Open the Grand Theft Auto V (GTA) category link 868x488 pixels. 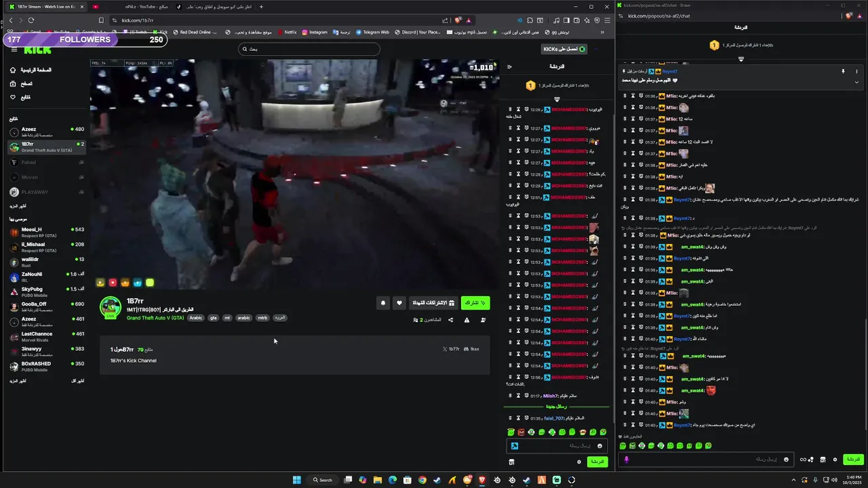155,318
